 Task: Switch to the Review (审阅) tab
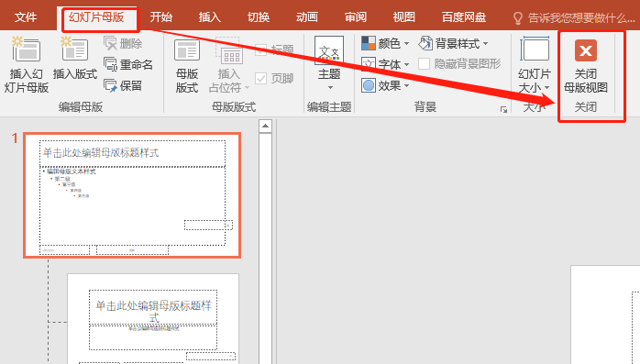tap(356, 17)
